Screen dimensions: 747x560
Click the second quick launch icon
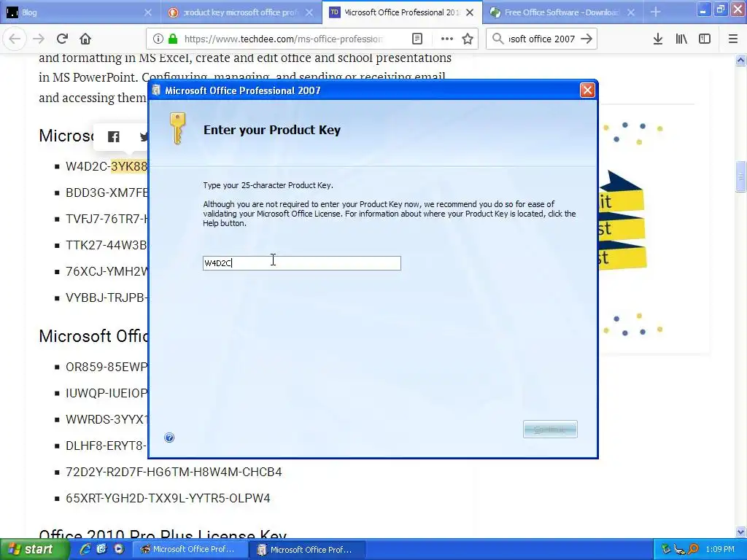point(101,549)
